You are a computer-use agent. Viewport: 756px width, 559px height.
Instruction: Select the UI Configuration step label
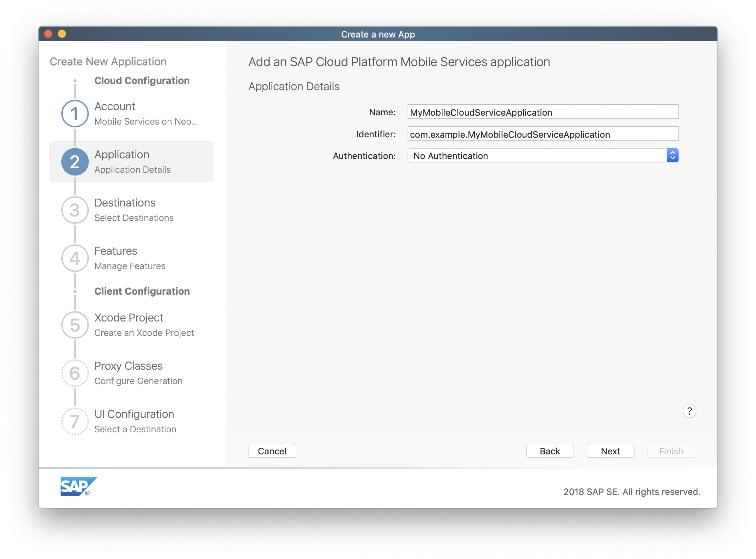tap(134, 414)
